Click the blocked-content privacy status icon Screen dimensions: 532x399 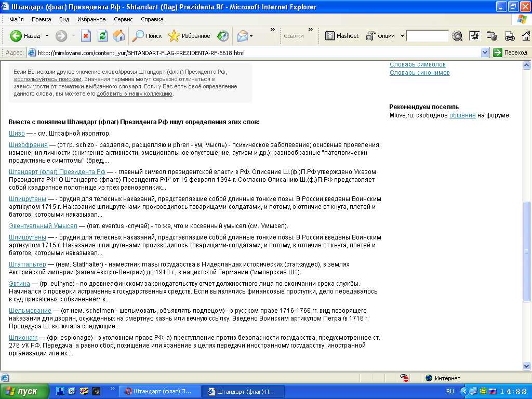(x=404, y=378)
